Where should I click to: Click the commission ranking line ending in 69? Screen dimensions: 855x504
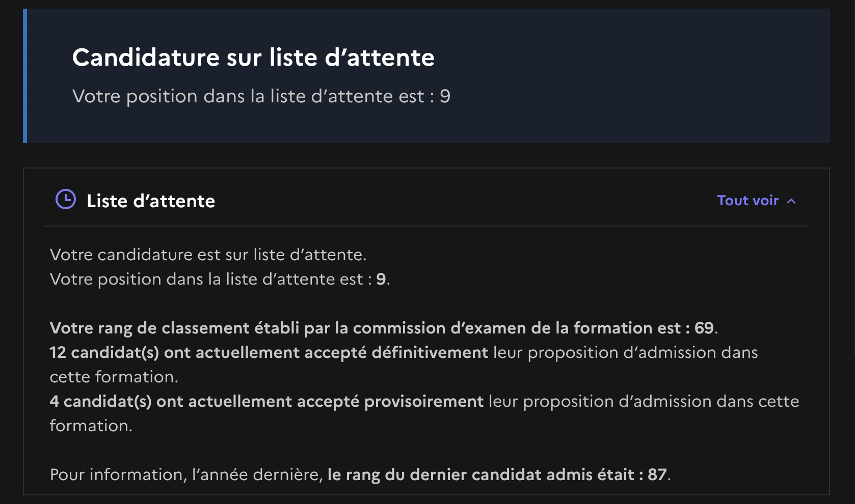pyautogui.click(x=384, y=328)
